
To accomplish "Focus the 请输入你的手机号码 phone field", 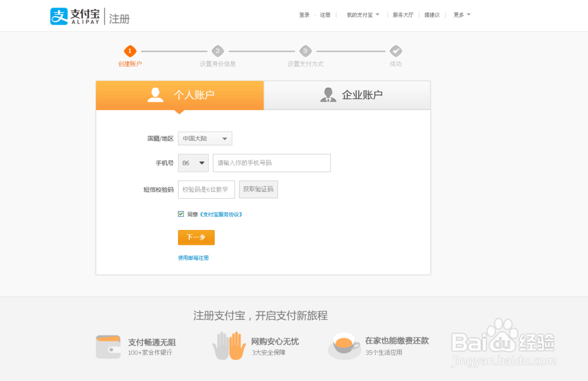I will point(272,163).
